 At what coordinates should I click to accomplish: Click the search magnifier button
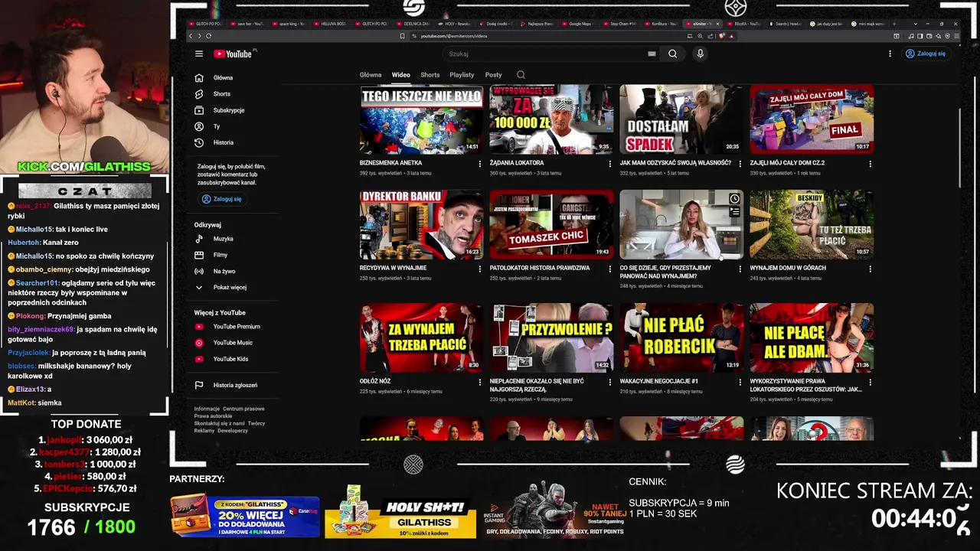tap(672, 54)
